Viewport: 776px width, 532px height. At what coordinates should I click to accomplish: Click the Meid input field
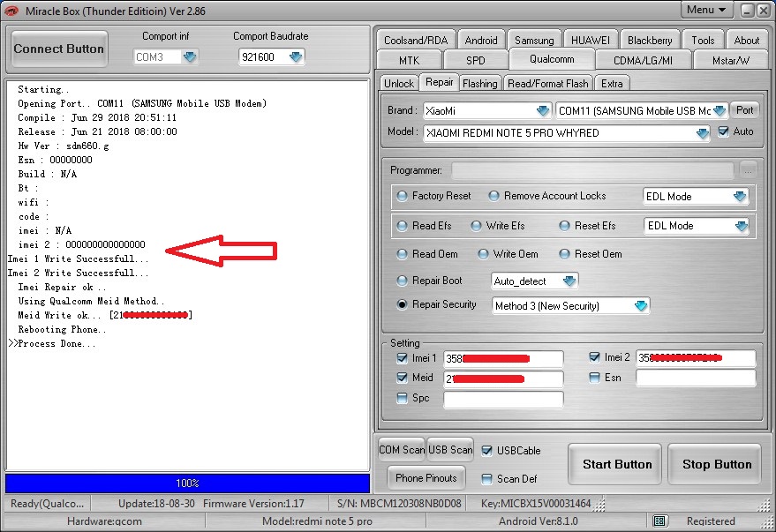click(503, 378)
